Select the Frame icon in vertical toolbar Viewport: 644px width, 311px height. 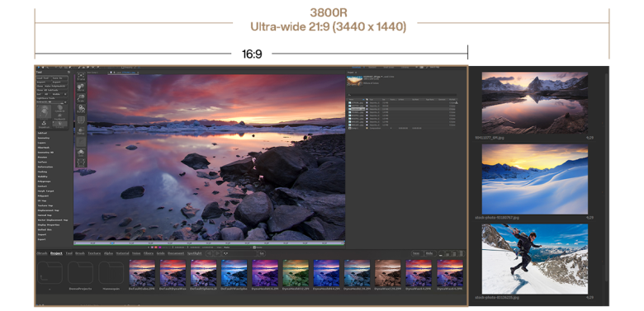tap(81, 78)
